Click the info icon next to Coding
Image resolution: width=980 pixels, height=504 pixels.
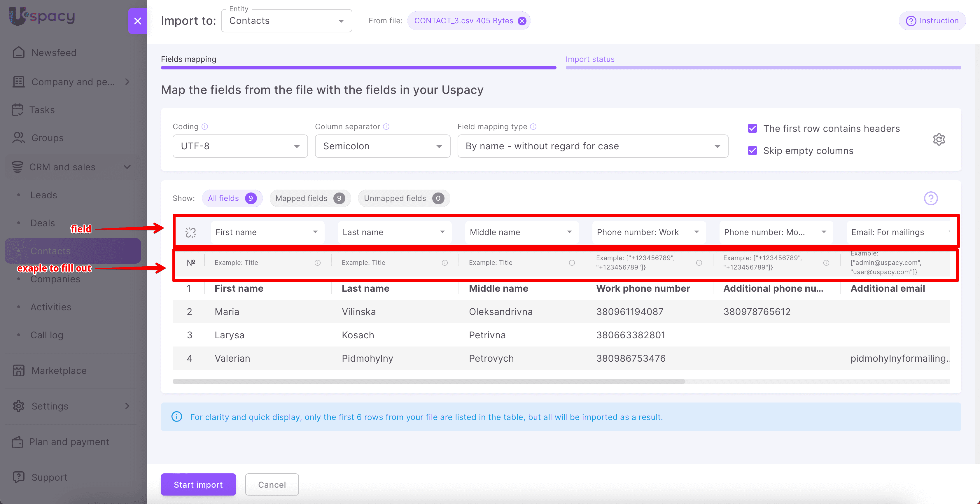tap(205, 127)
